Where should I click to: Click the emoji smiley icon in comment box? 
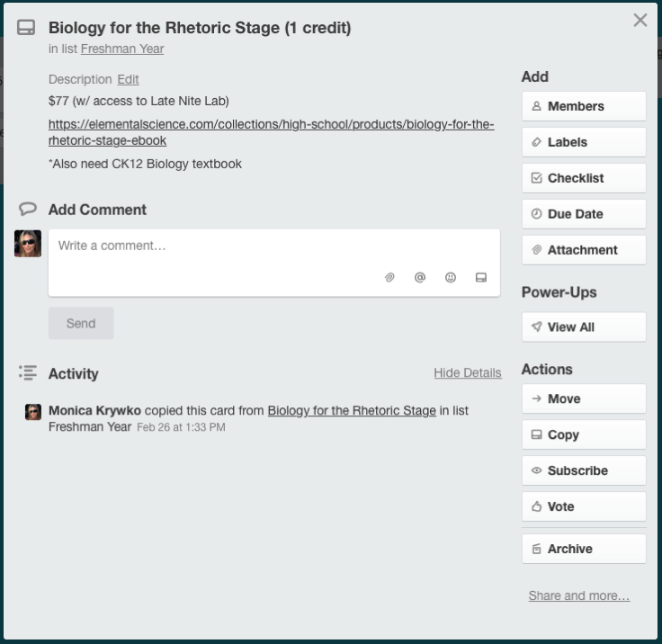tap(451, 278)
